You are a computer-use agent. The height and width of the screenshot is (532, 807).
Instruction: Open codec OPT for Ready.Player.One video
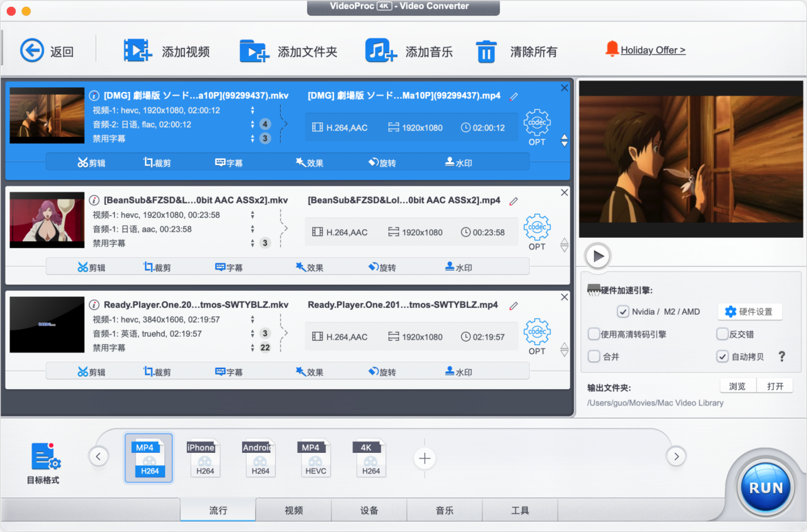(x=537, y=337)
